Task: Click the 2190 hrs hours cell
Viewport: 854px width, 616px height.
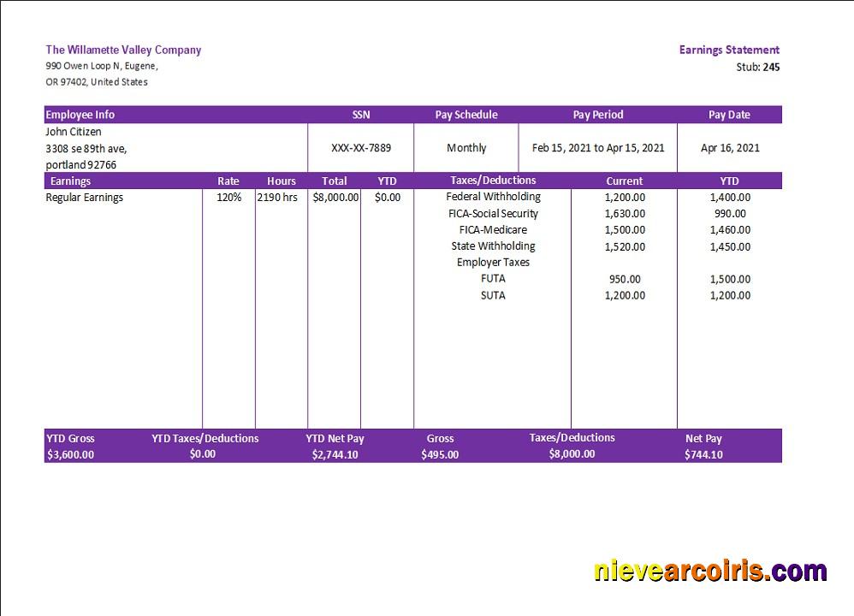Action: click(278, 198)
